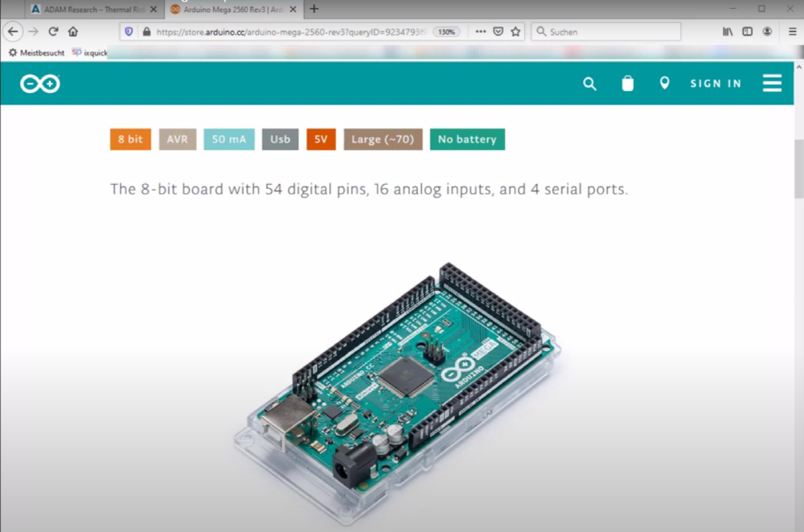Click the 8-bit board description text

(x=369, y=189)
